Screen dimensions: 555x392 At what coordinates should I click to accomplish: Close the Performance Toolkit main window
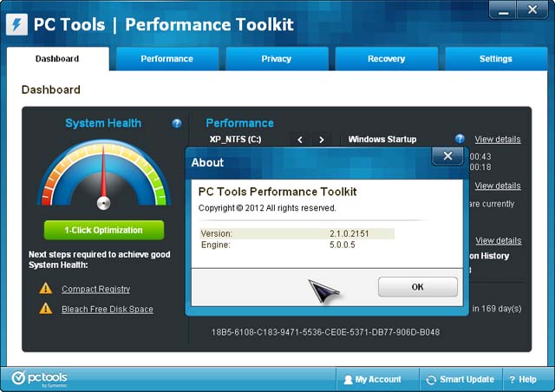(532, 10)
